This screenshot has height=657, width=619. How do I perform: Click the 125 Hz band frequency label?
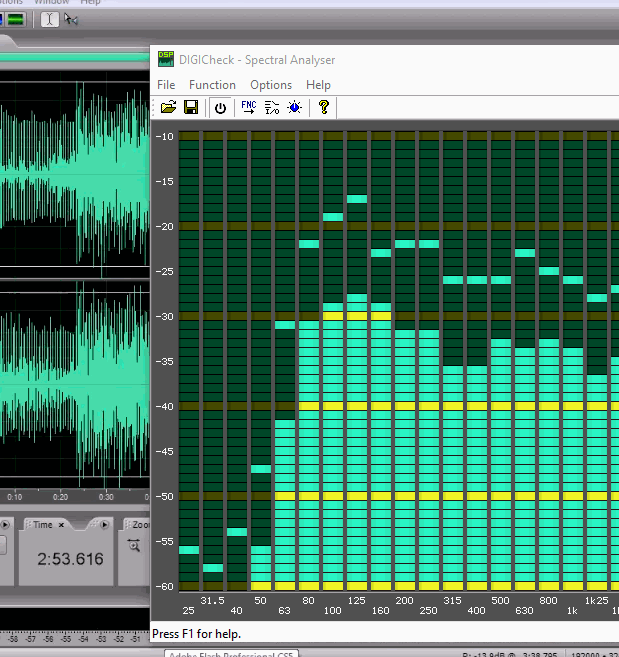[356, 600]
